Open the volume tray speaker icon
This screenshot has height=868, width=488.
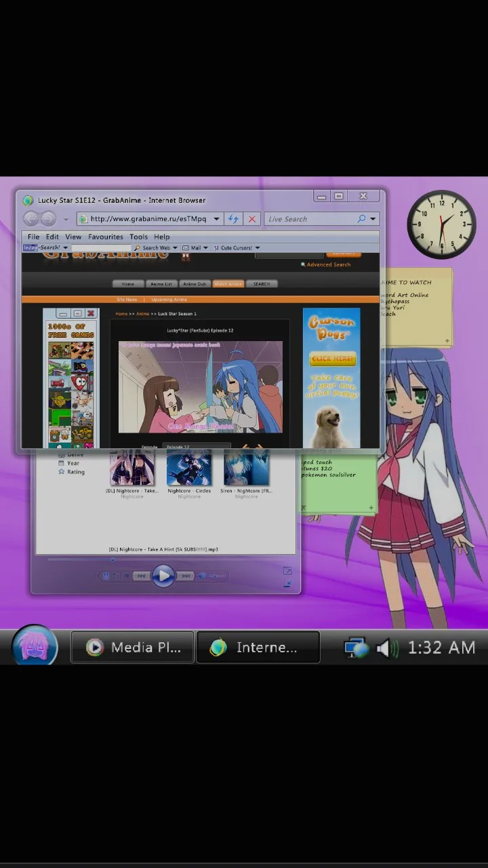point(386,648)
